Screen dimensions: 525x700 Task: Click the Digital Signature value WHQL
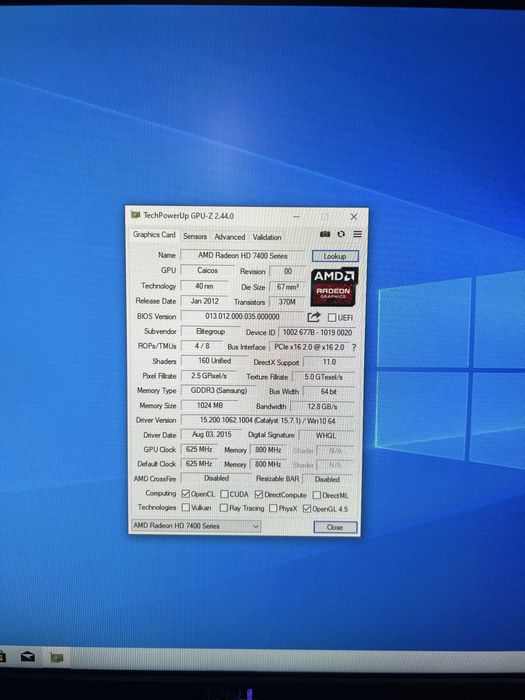pos(326,435)
